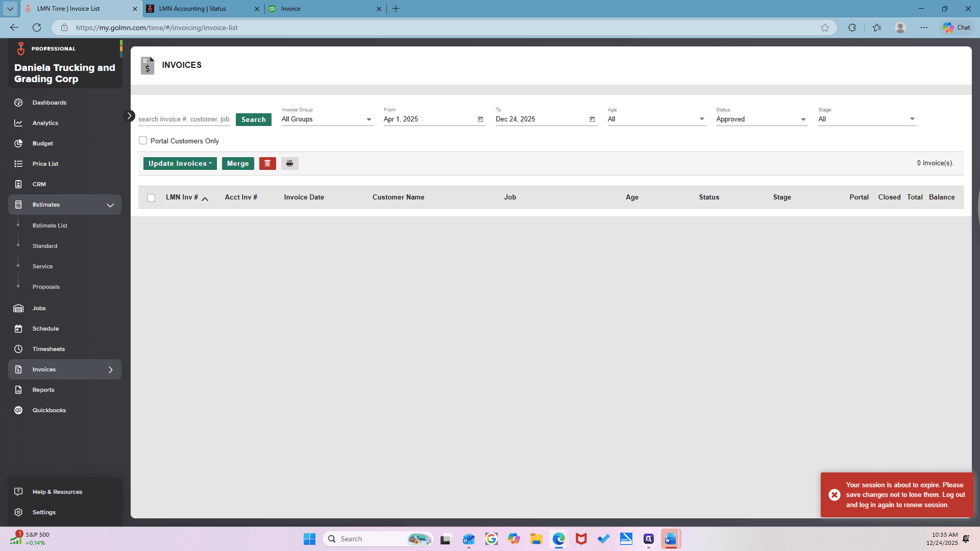The image size is (980, 551).
Task: Click the Windows taskbar Search box
Action: coord(378,539)
